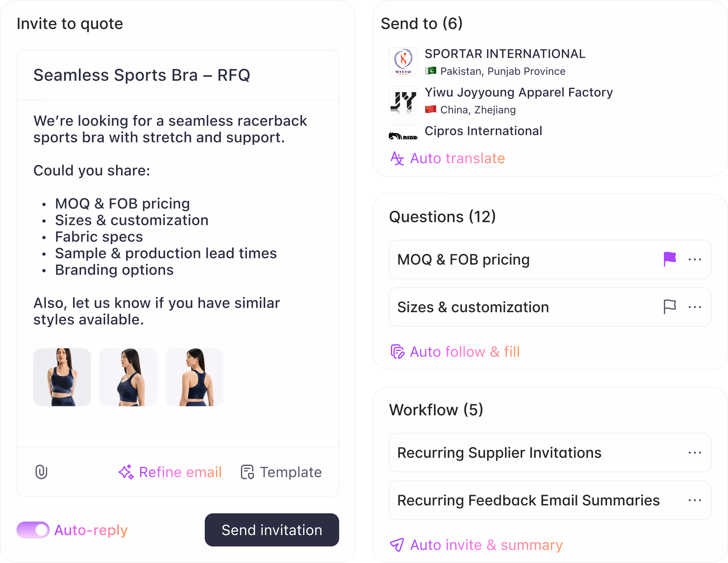728x563 pixels.
Task: Click the Auto follow & fill icon
Action: (x=397, y=352)
